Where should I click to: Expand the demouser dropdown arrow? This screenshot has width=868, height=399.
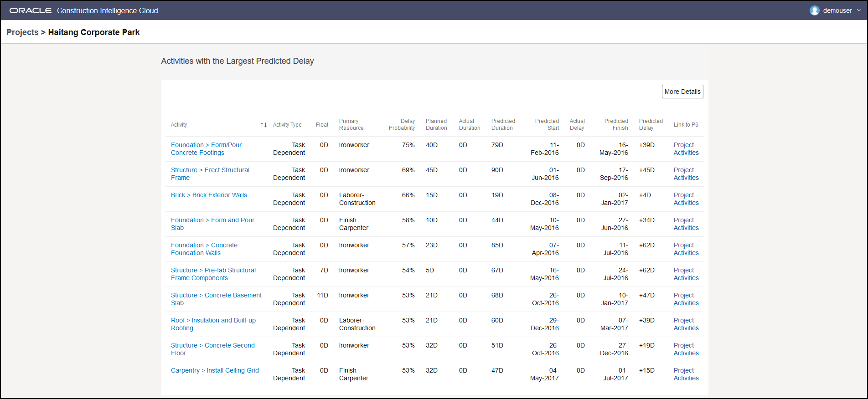click(859, 10)
